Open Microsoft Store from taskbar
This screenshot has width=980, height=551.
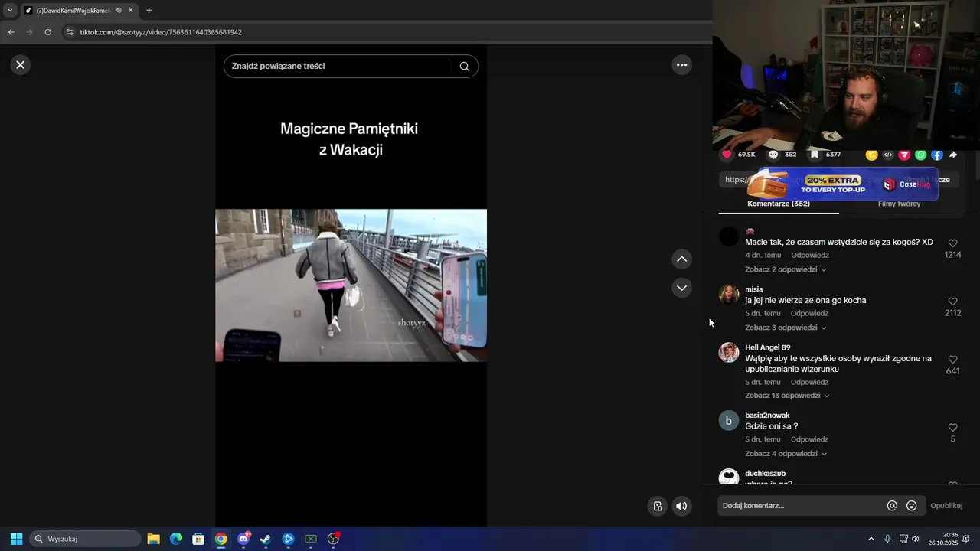(198, 539)
